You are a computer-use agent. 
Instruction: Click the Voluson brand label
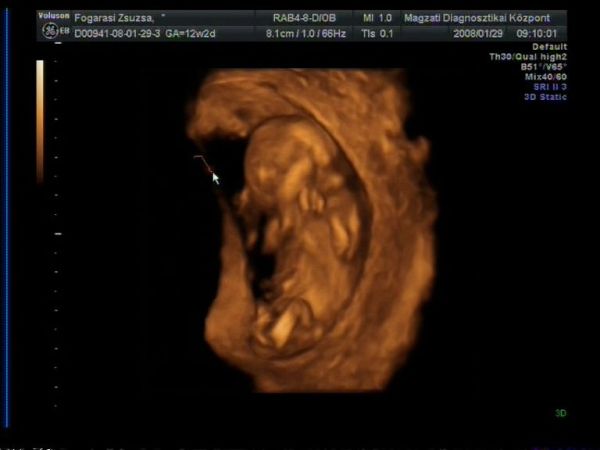[x=53, y=17]
